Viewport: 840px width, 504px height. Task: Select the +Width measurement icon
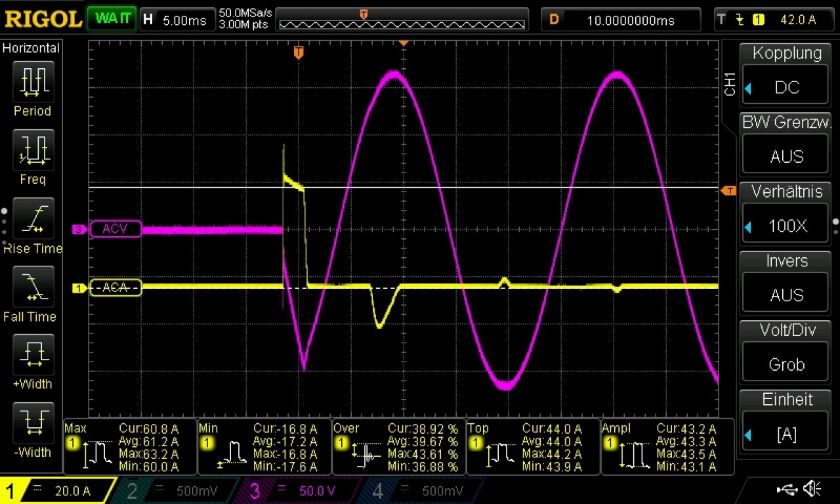(33, 355)
